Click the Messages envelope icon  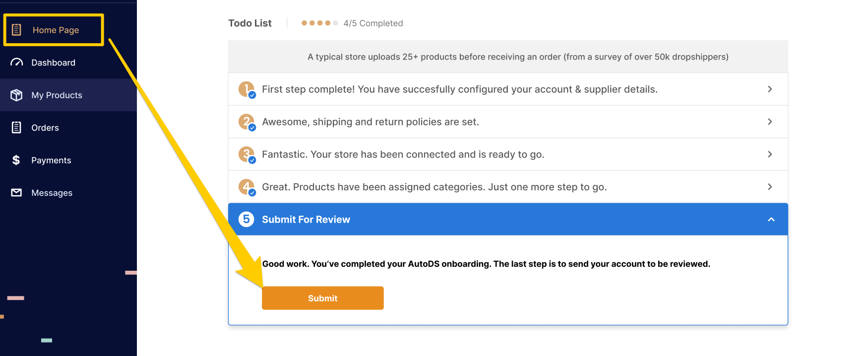click(16, 192)
